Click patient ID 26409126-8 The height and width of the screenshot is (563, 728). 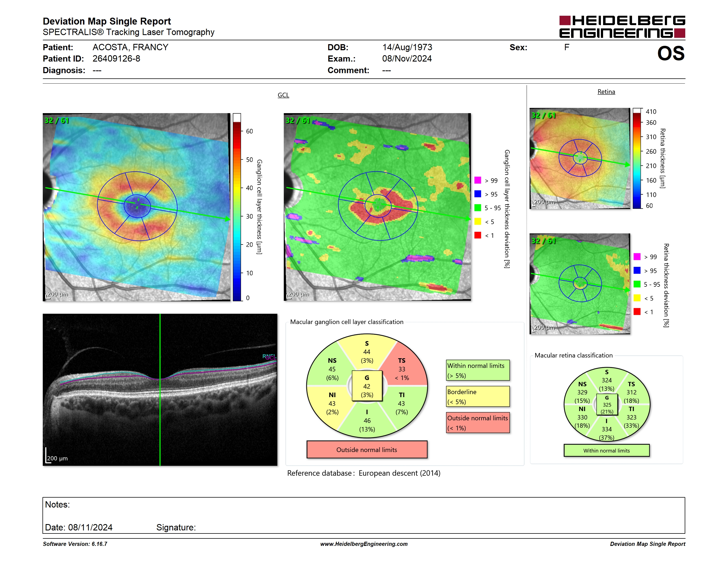(x=116, y=59)
